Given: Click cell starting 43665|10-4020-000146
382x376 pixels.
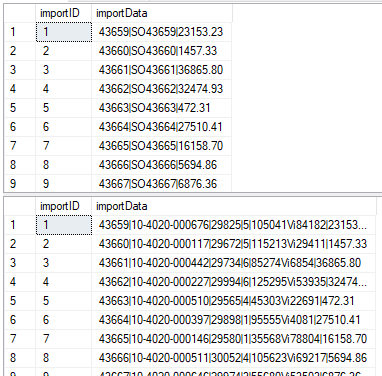Looking at the screenshot, I should tap(234, 339).
